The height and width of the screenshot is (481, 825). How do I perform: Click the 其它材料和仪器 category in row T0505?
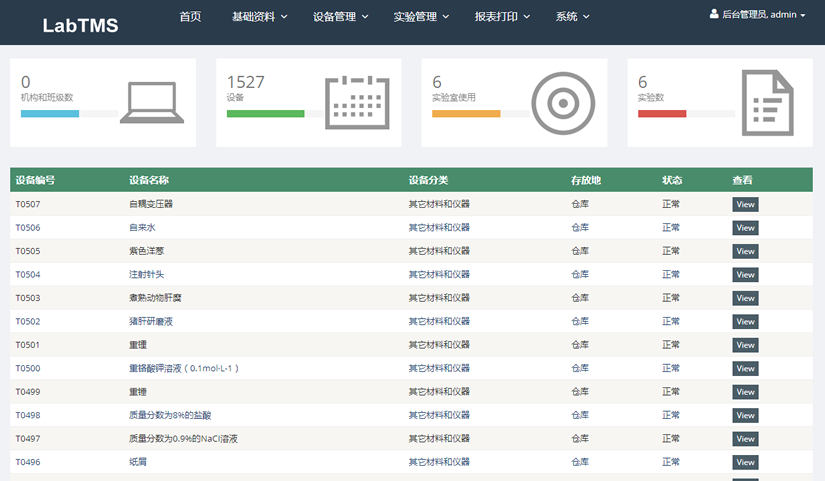click(x=439, y=251)
